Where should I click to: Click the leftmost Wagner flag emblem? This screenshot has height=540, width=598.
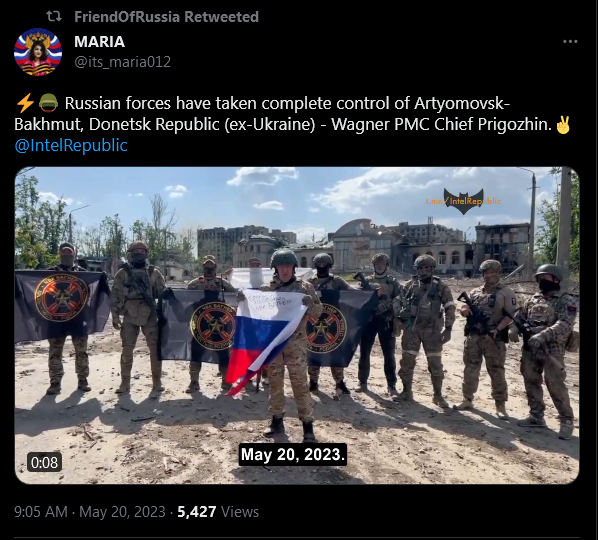[x=61, y=298]
